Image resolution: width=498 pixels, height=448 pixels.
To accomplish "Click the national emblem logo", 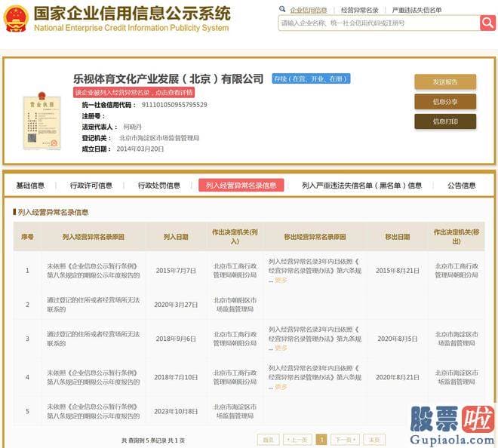I will click(15, 19).
